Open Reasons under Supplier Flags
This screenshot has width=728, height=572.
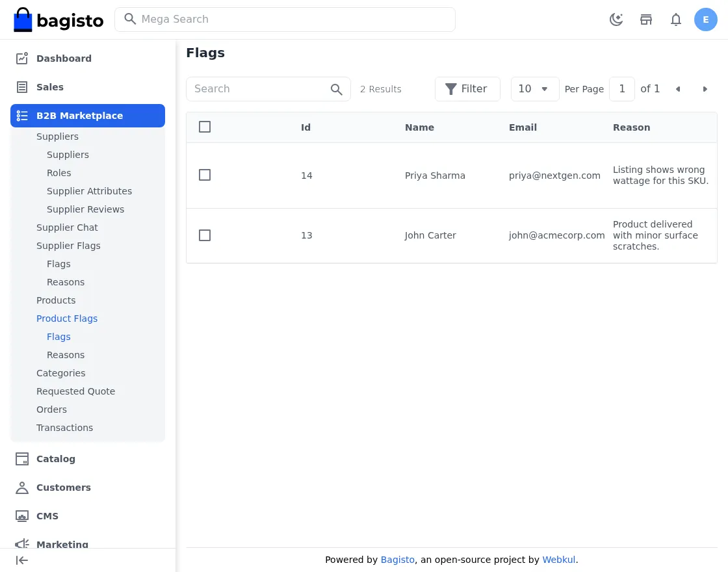[66, 282]
